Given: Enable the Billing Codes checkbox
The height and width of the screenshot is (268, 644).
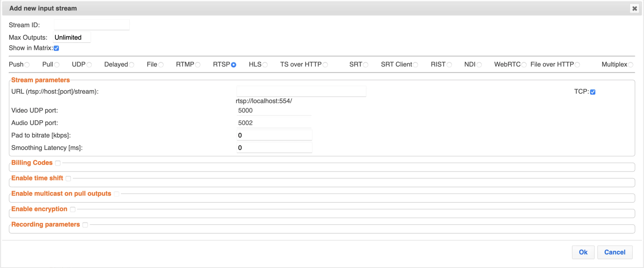Looking at the screenshot, I should coord(58,163).
